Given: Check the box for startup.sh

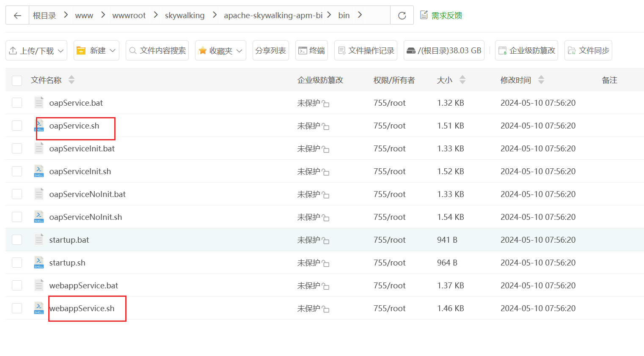Looking at the screenshot, I should click(x=17, y=263).
